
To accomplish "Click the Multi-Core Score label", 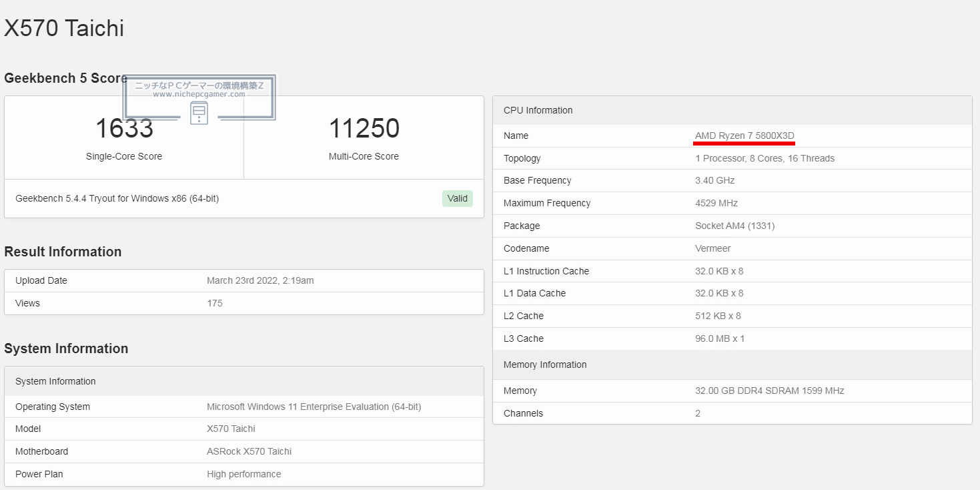I will [x=364, y=156].
